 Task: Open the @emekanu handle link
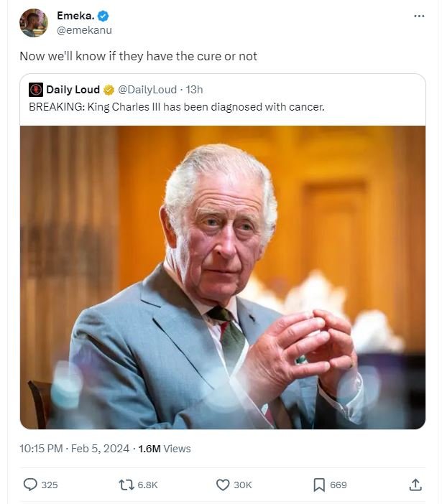tap(84, 30)
